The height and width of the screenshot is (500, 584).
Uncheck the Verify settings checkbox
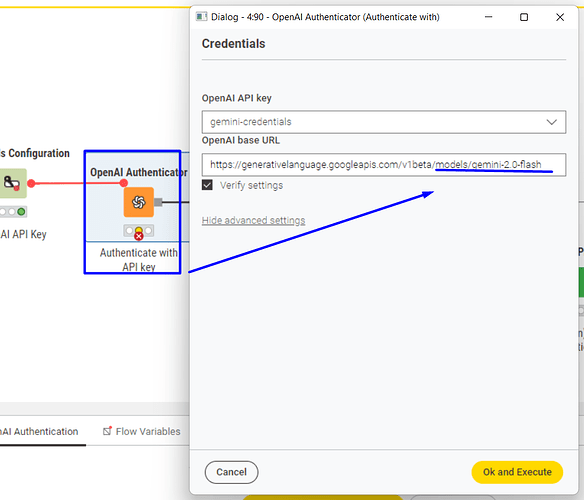click(207, 185)
